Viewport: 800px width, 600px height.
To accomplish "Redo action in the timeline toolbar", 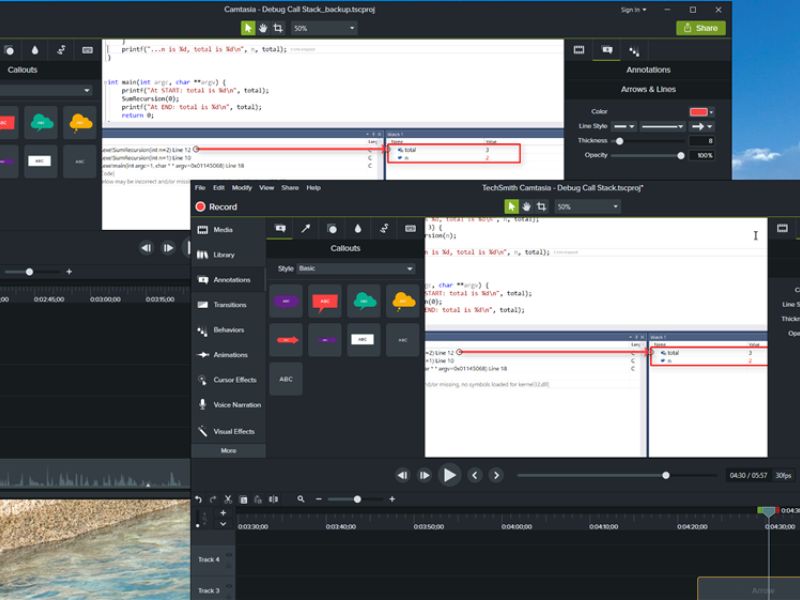I will tap(213, 499).
